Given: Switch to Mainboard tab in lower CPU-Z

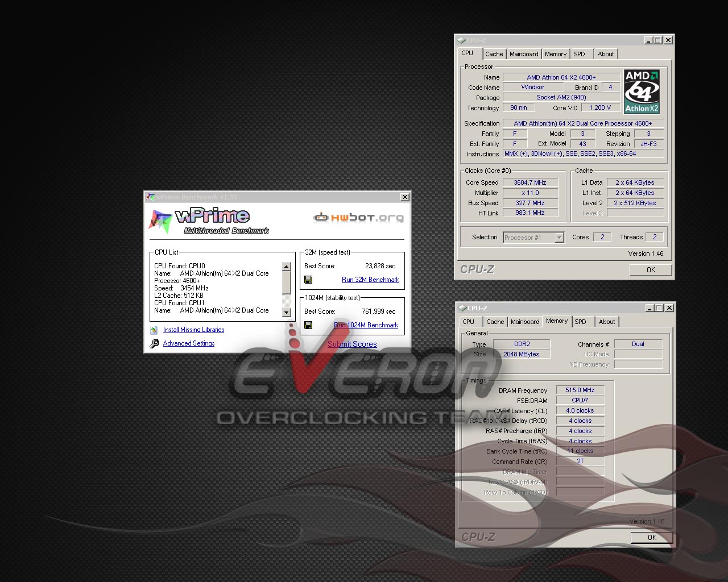Looking at the screenshot, I should click(525, 322).
